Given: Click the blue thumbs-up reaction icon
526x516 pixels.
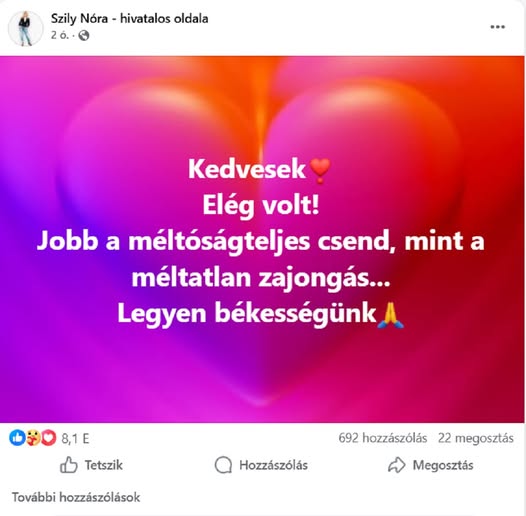Looking at the screenshot, I should point(17,438).
